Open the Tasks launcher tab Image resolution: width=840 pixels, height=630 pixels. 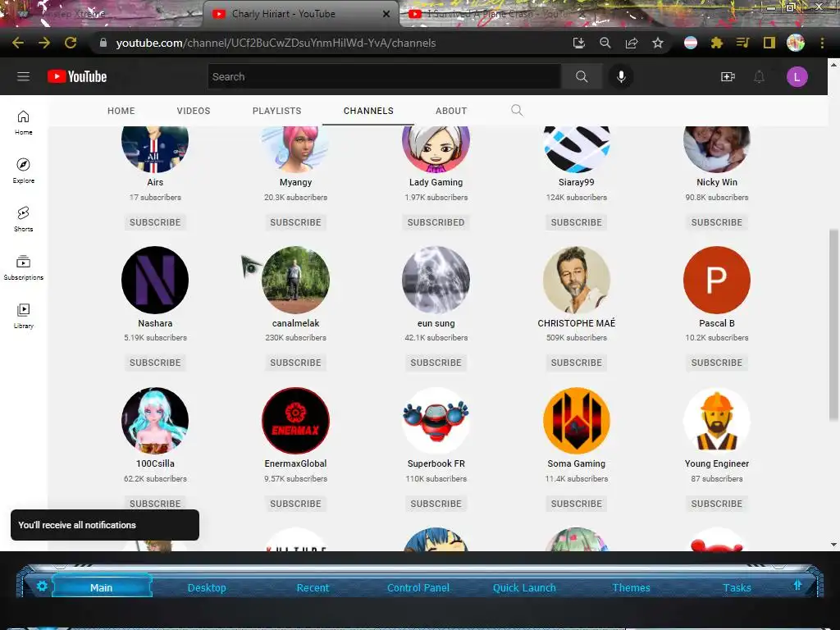(x=737, y=587)
